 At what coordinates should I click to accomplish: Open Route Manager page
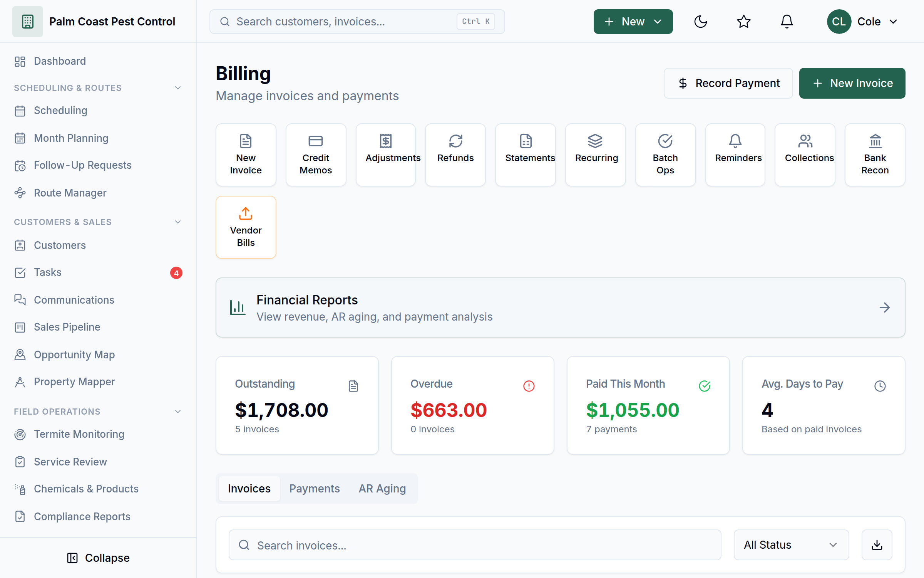pyautogui.click(x=98, y=193)
